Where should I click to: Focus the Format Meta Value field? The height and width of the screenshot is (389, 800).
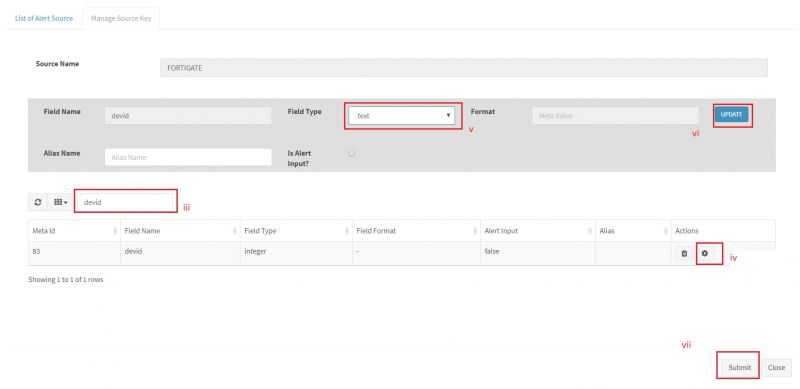point(615,115)
